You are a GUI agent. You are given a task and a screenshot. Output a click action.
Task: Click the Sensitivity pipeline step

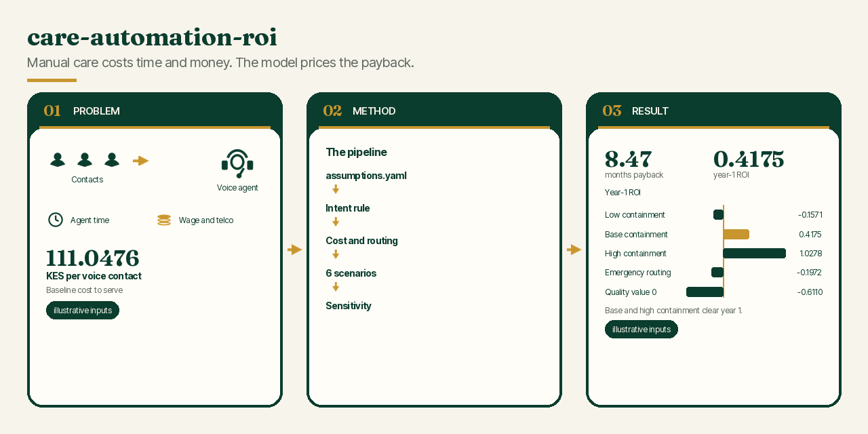tap(349, 306)
